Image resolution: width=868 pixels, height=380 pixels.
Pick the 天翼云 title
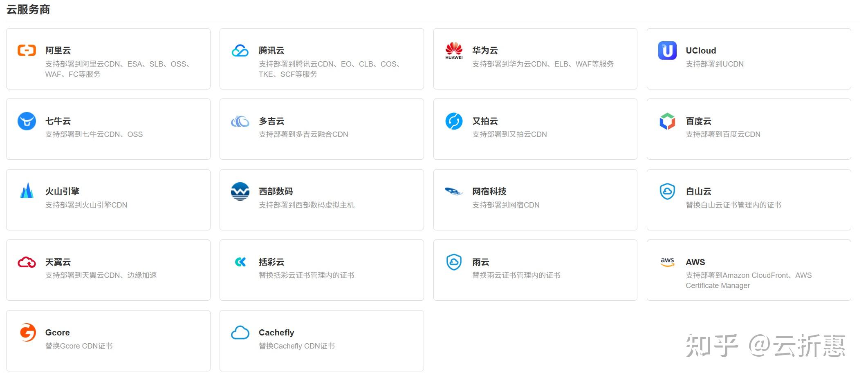58,262
